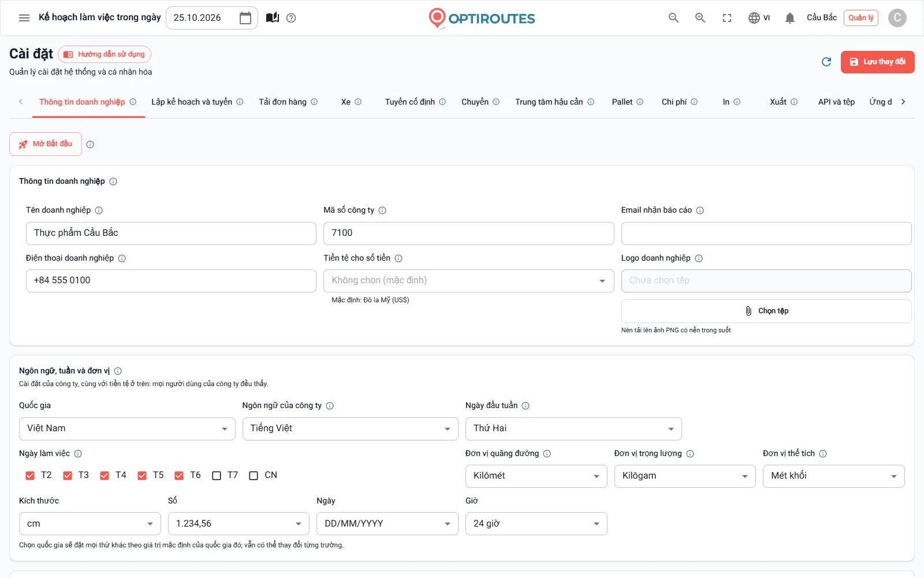This screenshot has width=924, height=578.
Task: Check the CN working day
Action: pyautogui.click(x=254, y=476)
